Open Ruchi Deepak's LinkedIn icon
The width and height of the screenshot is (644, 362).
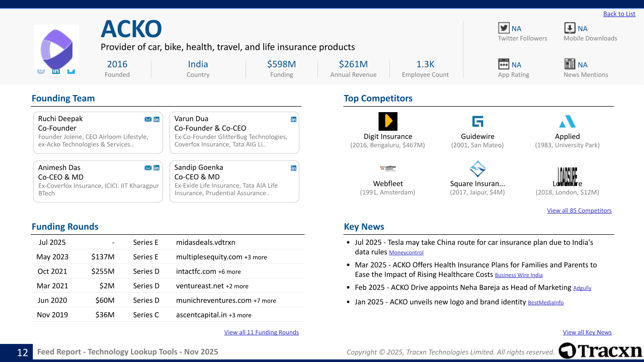pyautogui.click(x=156, y=119)
